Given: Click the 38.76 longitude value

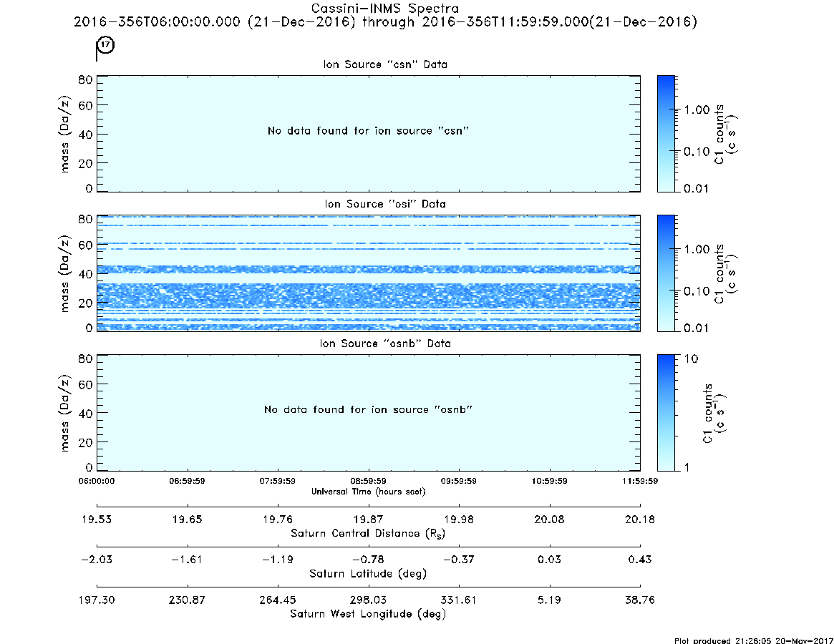Looking at the screenshot, I should pyautogui.click(x=640, y=600).
